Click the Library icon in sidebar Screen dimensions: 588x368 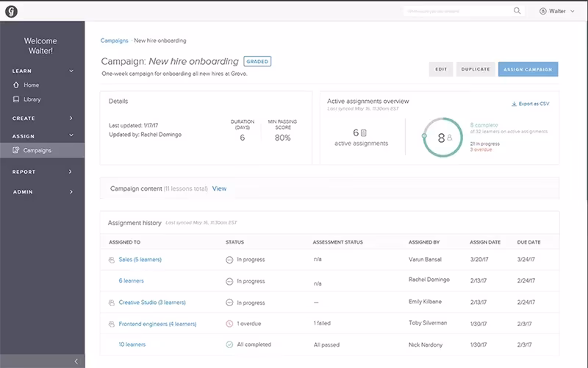coord(16,99)
